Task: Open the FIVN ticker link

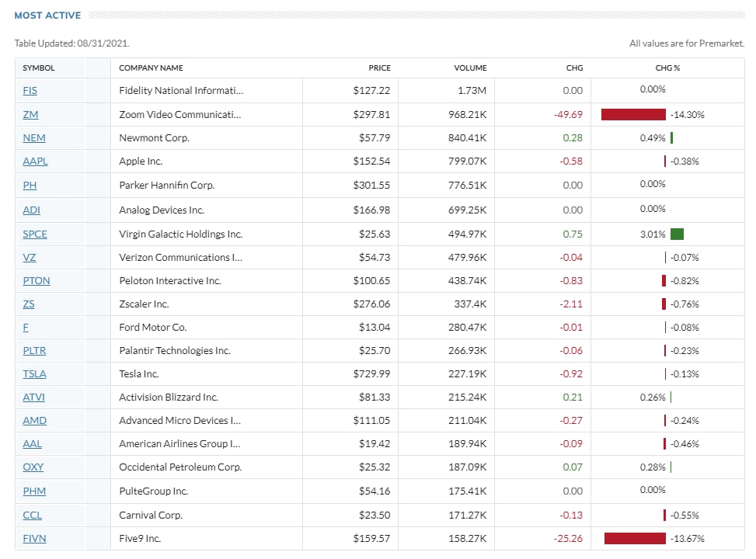Action: click(x=34, y=538)
